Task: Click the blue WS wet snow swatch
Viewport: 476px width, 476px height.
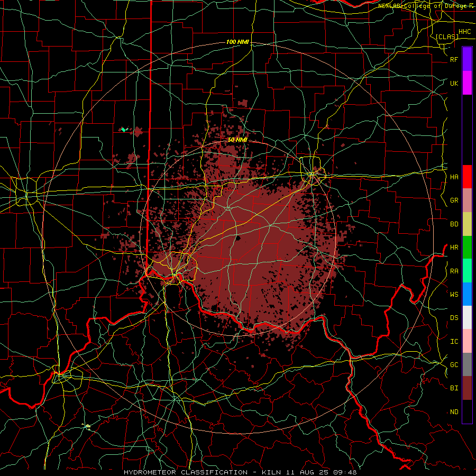Action: coord(467,294)
